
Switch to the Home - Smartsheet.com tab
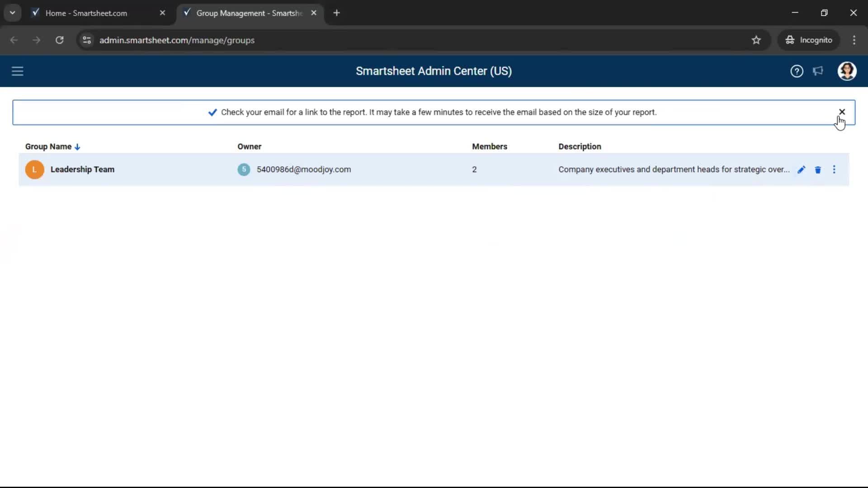(88, 13)
